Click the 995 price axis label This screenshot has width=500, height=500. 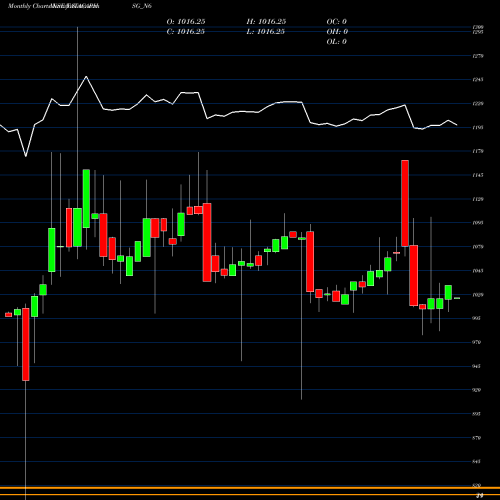[477, 318]
